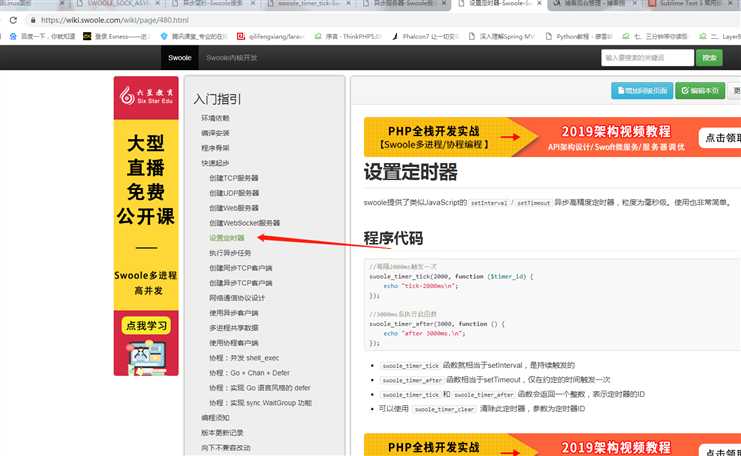Open 创建同步TCP客户端 in the sidebar
Screen dimensions: 741x456
point(241,268)
